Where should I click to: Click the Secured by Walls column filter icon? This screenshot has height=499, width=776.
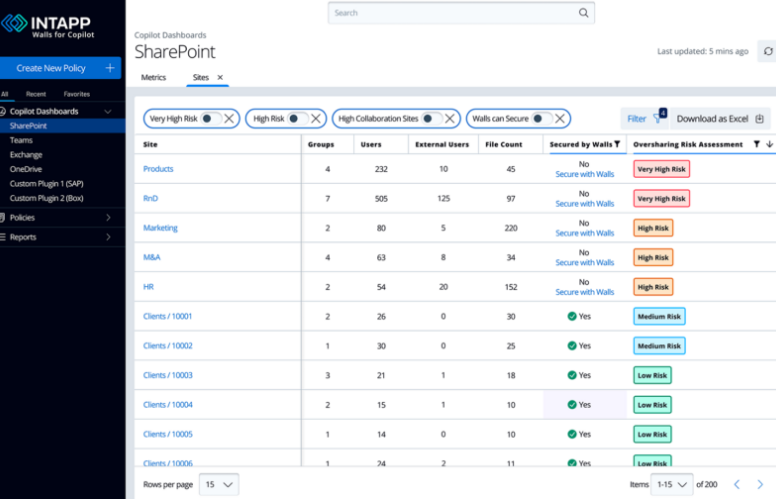pos(617,144)
